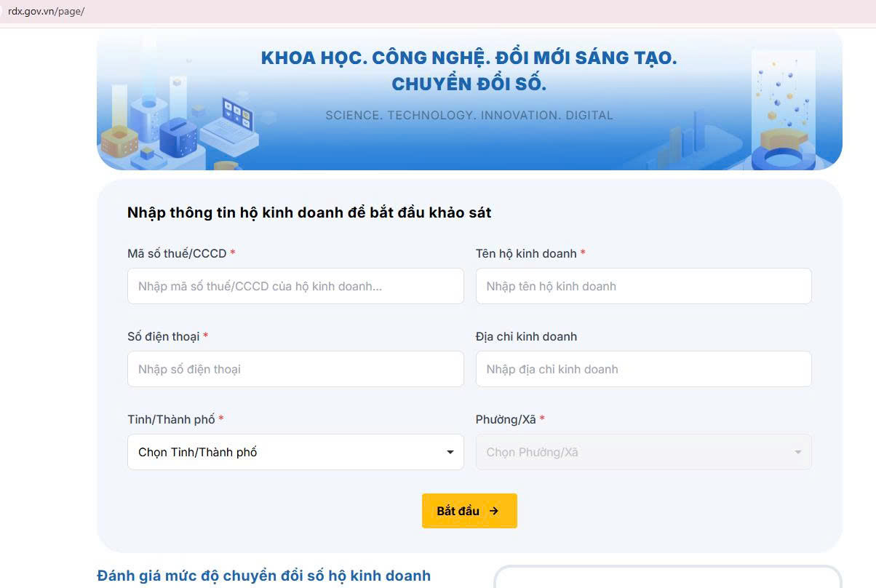Viewport: 876px width, 588px height.
Task: Click the Nhập địa chỉ kinh doanh field
Action: click(x=643, y=369)
